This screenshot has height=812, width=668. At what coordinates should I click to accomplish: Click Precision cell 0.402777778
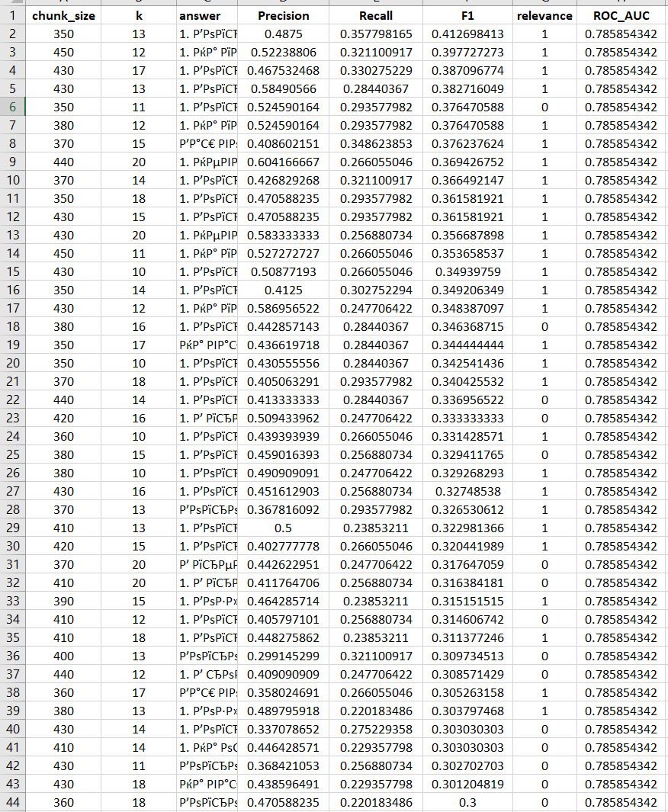click(x=283, y=547)
